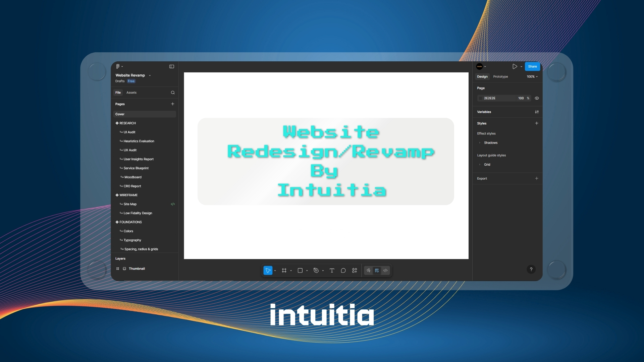Select the Frame tool
Viewport: 644px width, 362px height.
click(284, 270)
